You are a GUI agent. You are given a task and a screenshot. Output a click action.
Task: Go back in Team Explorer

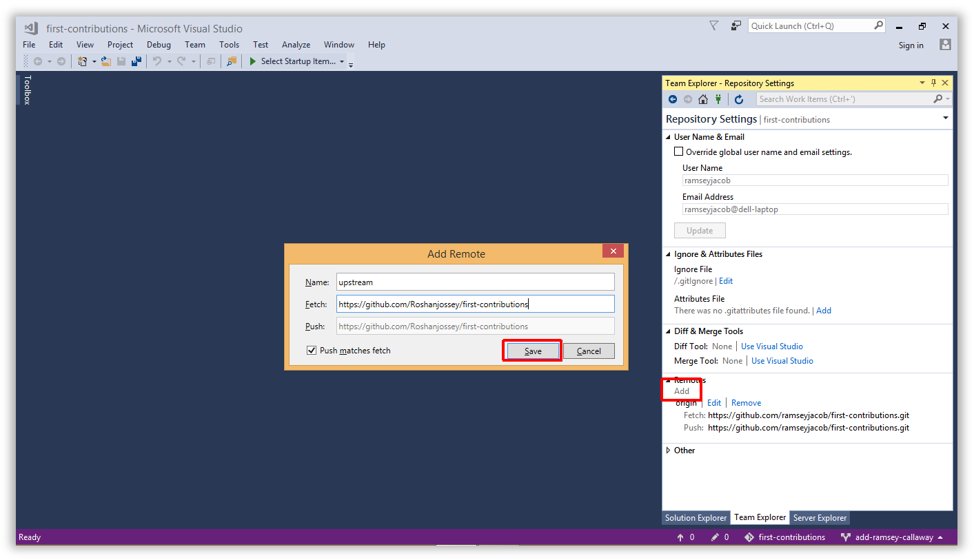click(673, 99)
